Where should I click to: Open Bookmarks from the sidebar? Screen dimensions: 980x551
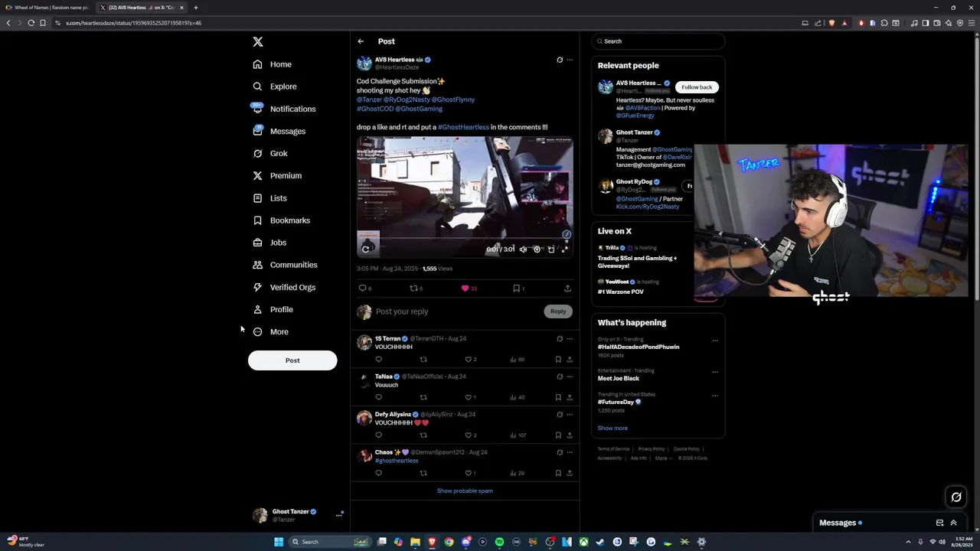pos(281,220)
